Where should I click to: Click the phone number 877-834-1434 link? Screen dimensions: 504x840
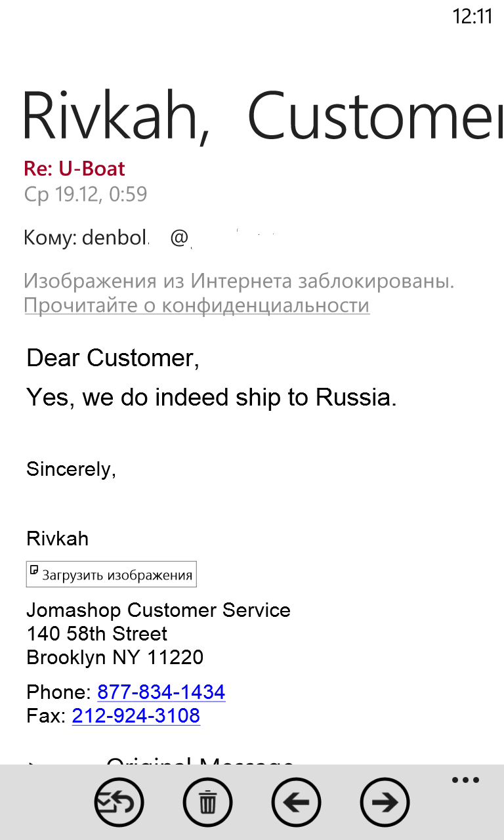[161, 692]
